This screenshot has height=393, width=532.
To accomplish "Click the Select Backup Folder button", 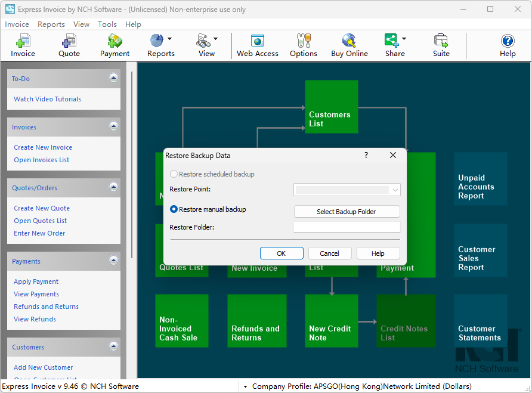I will coord(347,212).
